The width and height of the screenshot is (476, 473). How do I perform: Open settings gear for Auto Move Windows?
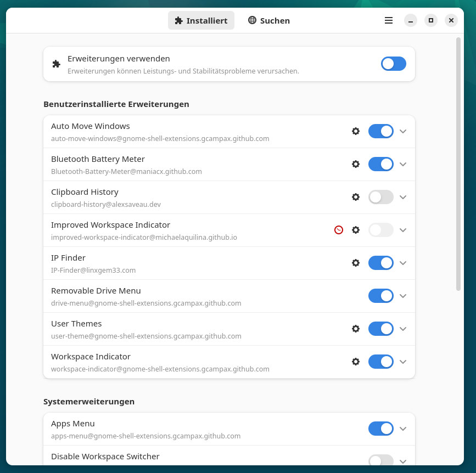point(356,131)
